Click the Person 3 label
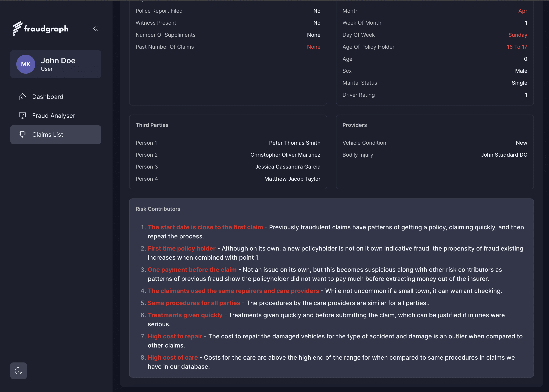The height and width of the screenshot is (392, 549). [x=147, y=167]
